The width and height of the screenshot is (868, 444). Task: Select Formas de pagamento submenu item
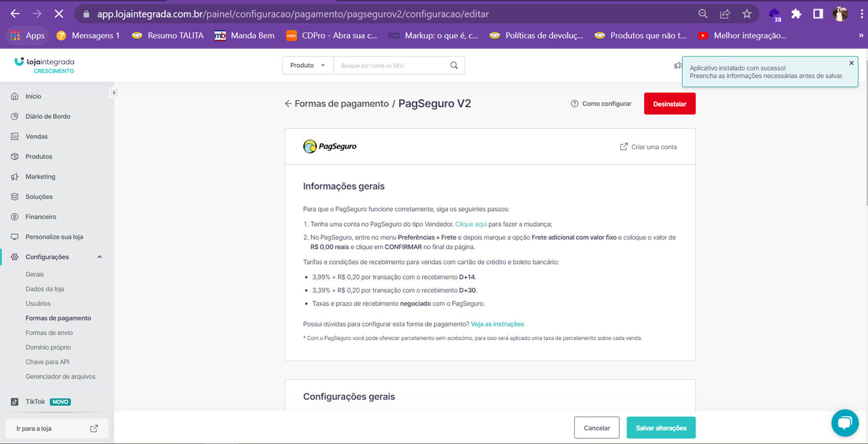pos(58,318)
